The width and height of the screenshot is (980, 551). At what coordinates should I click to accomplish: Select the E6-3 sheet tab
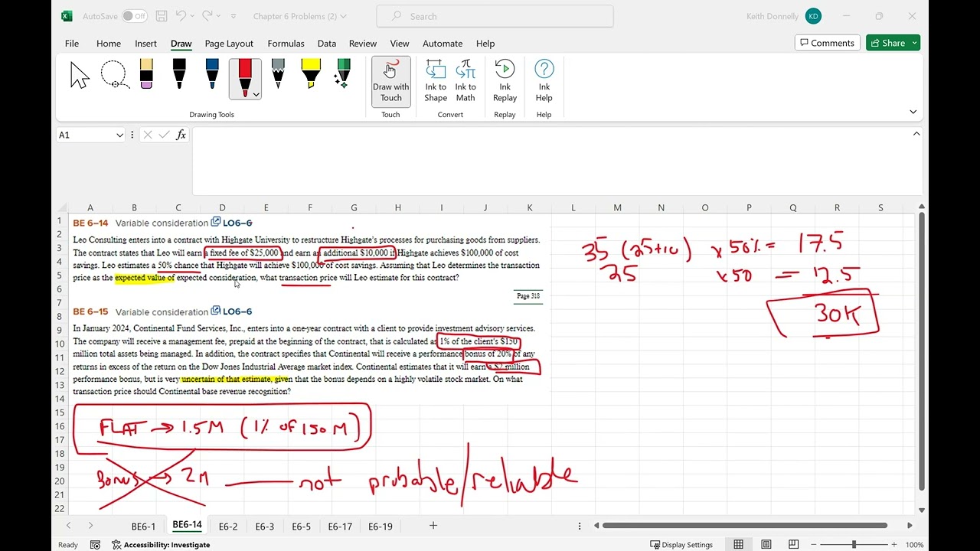pyautogui.click(x=264, y=527)
